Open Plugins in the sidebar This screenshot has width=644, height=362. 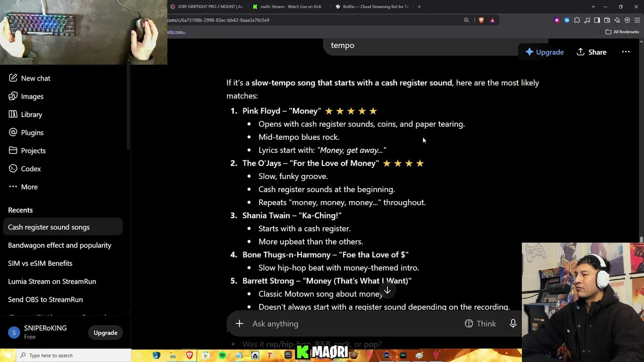click(x=26, y=133)
